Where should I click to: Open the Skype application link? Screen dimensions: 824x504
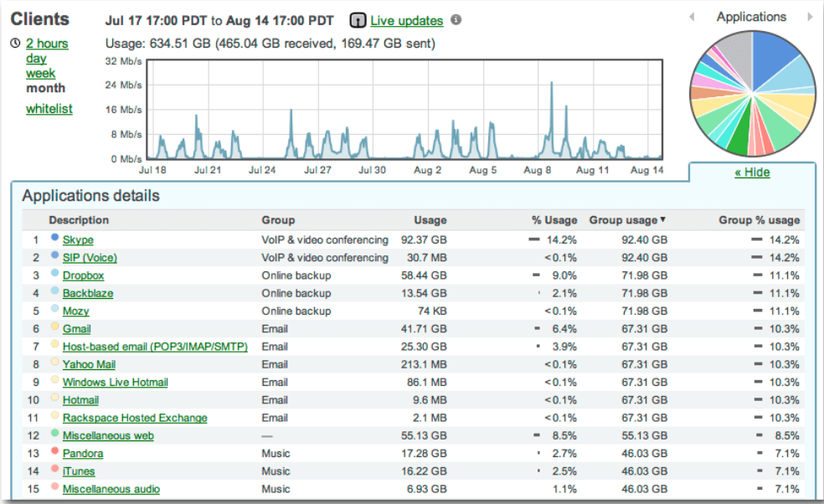[79, 240]
